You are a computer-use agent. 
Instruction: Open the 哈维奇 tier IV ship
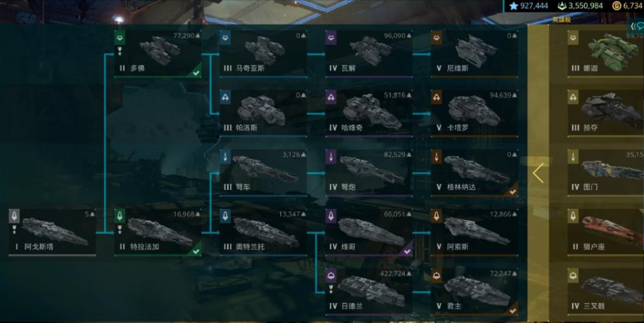369,113
